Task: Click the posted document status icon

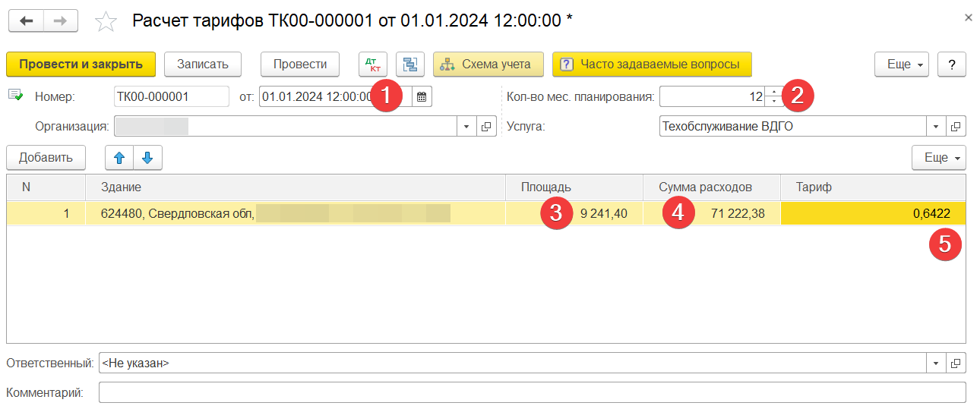Action: click(x=14, y=96)
